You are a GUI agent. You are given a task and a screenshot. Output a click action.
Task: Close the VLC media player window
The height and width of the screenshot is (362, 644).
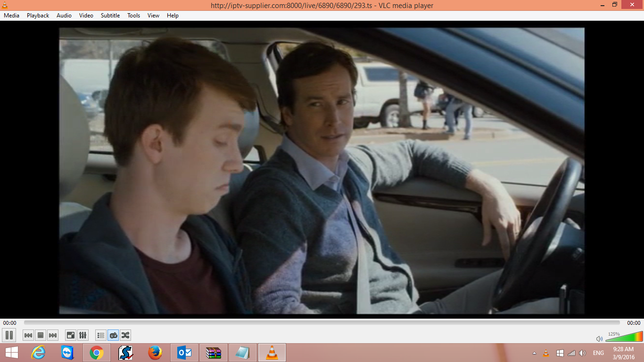tap(632, 5)
